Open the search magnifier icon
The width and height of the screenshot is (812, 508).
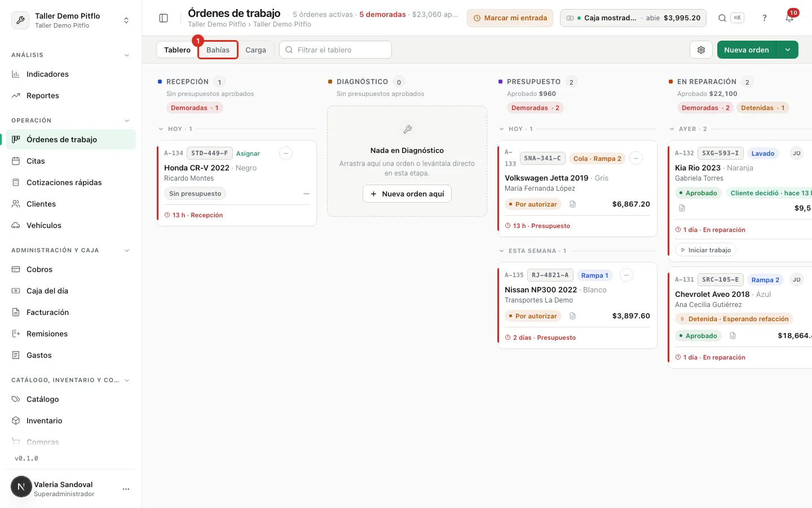tap(722, 18)
